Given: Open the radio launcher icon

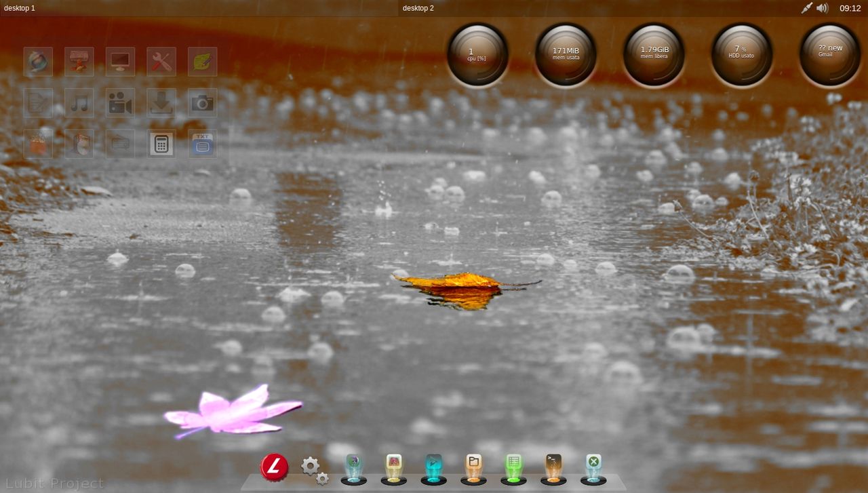Looking at the screenshot, I should (x=121, y=144).
